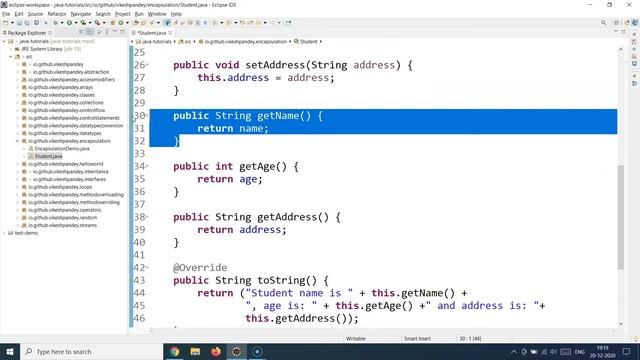Open the Run button dropdown arrow
The height and width of the screenshot is (360, 640).
pyautogui.click(x=76, y=23)
